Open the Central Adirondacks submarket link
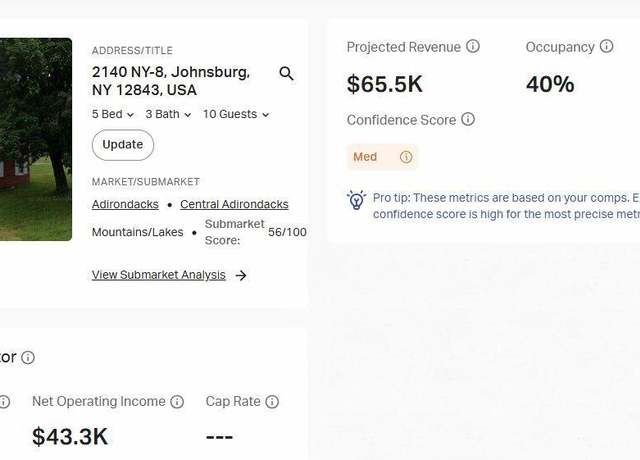 234,204
